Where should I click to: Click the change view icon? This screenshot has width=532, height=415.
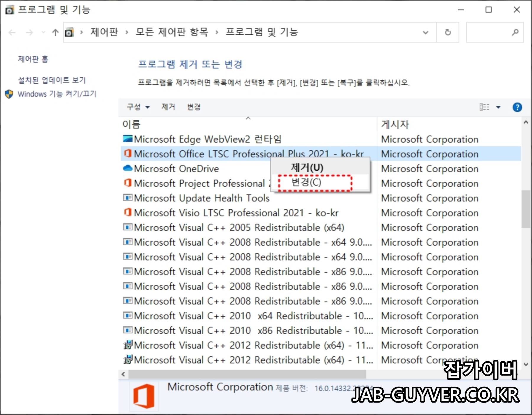484,107
